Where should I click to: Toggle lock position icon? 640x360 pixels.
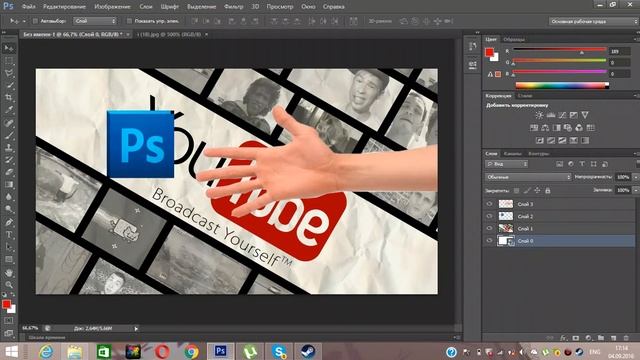click(x=538, y=191)
